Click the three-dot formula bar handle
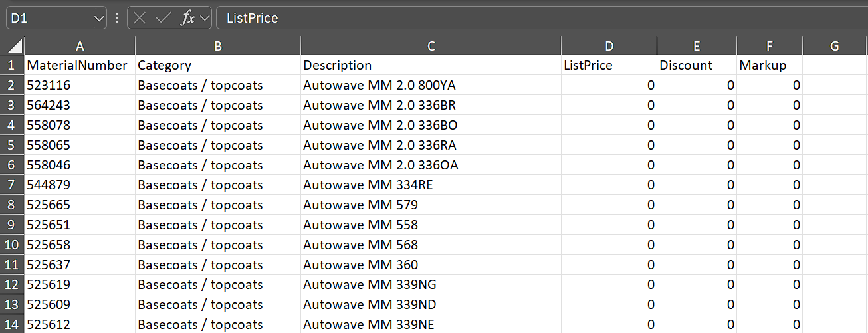 point(117,19)
